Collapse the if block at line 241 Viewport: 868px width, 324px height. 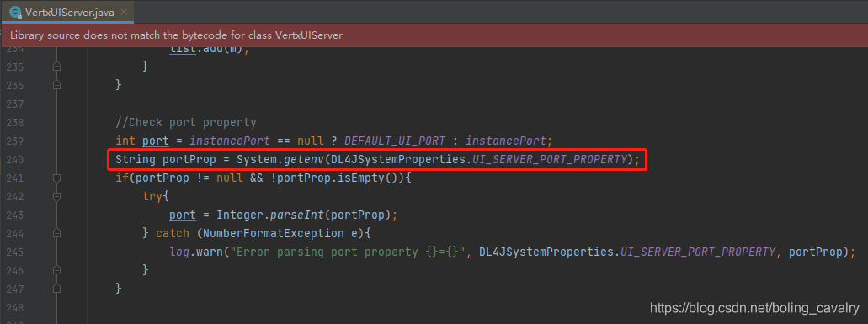56,178
